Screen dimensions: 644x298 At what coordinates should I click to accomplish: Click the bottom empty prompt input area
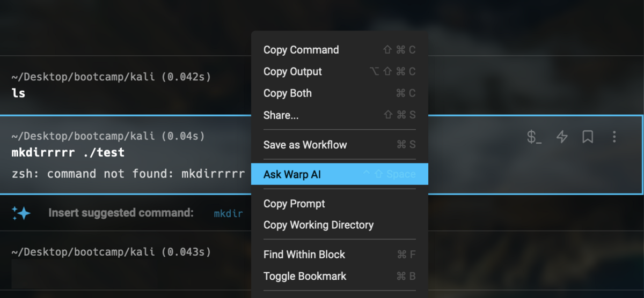tap(126, 274)
